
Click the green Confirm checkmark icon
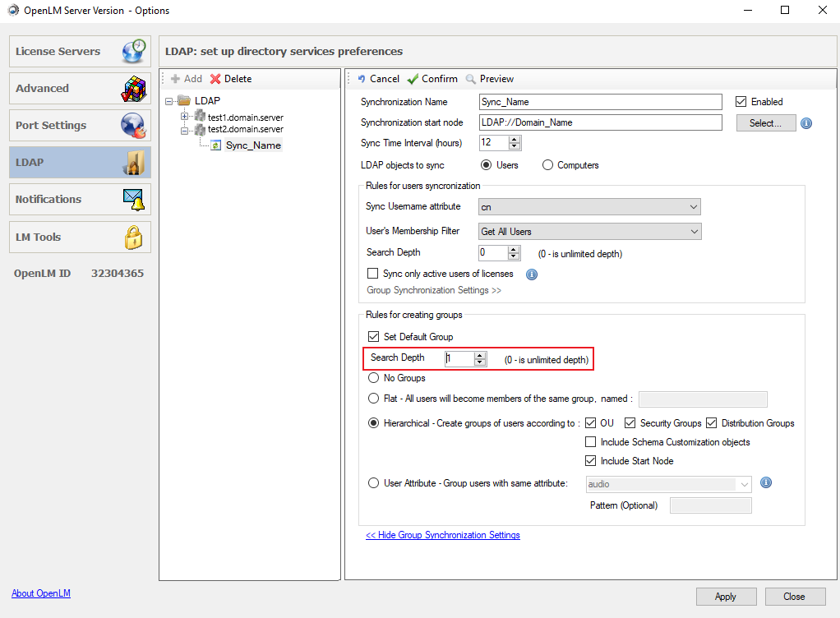click(x=413, y=79)
